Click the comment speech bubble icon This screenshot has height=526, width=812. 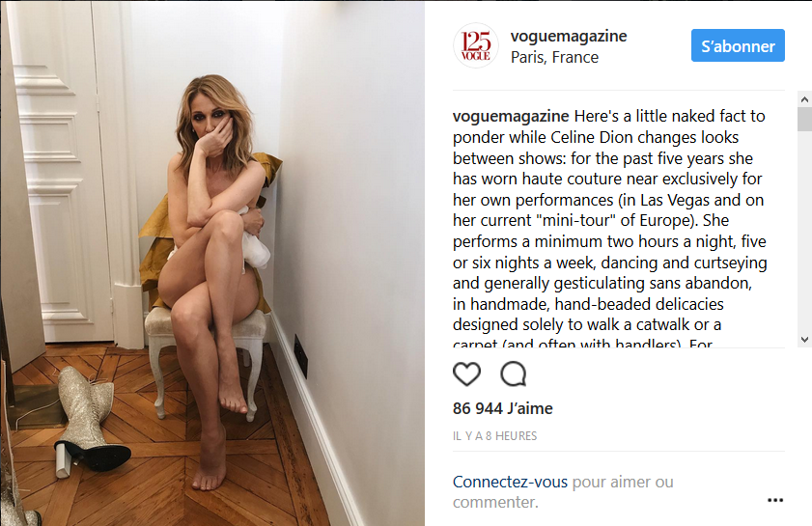514,374
